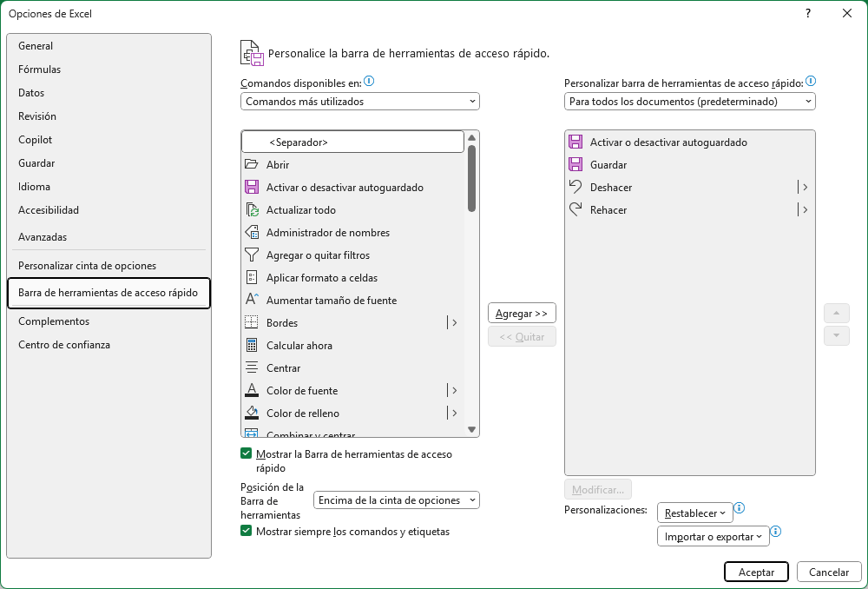Open the Accesibilidad options category
This screenshot has width=868, height=589.
pyautogui.click(x=108, y=210)
